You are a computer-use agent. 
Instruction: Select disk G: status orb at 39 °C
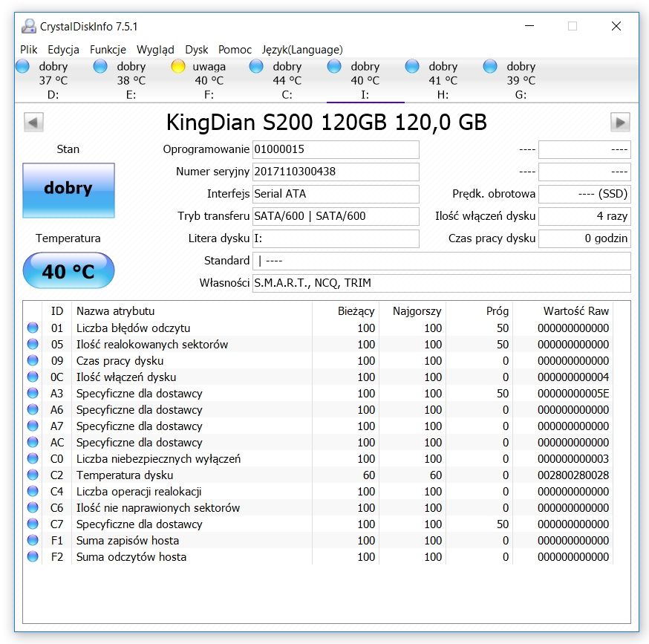[490, 66]
